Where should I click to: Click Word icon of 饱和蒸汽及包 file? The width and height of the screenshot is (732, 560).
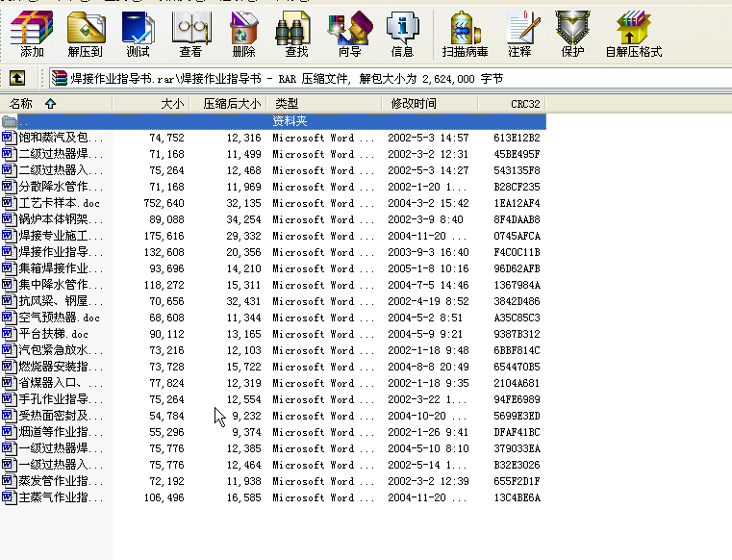point(9,138)
